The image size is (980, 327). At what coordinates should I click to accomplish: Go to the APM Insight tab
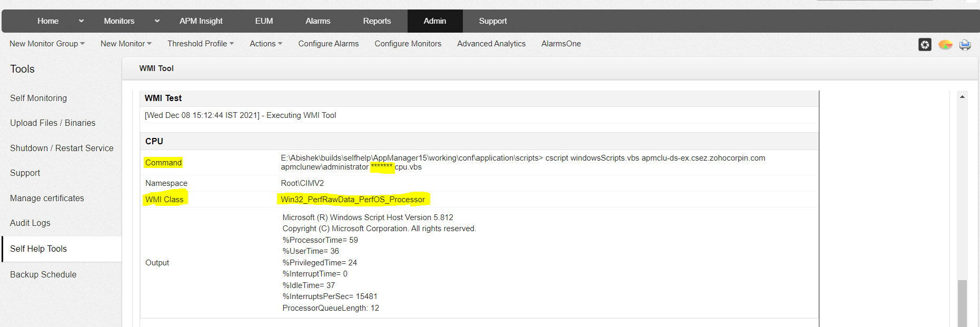tap(201, 21)
